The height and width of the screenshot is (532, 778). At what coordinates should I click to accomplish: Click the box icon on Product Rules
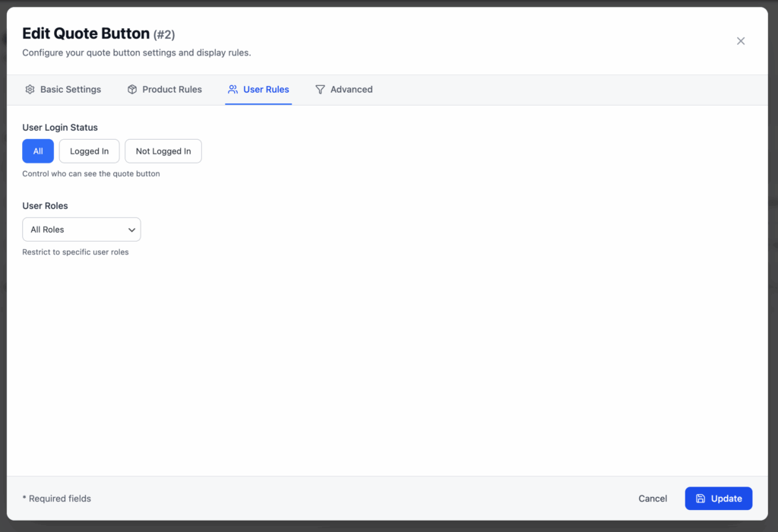(x=132, y=90)
